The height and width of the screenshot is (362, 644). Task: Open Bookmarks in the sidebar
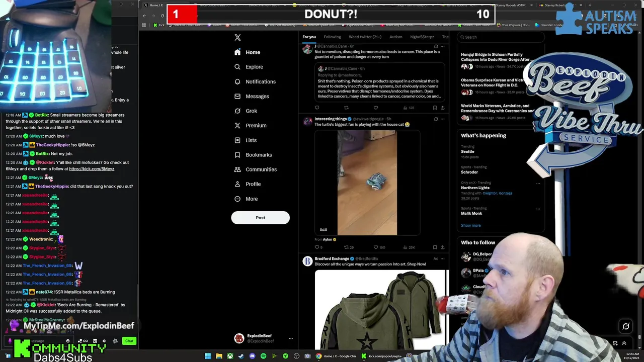coord(253,155)
